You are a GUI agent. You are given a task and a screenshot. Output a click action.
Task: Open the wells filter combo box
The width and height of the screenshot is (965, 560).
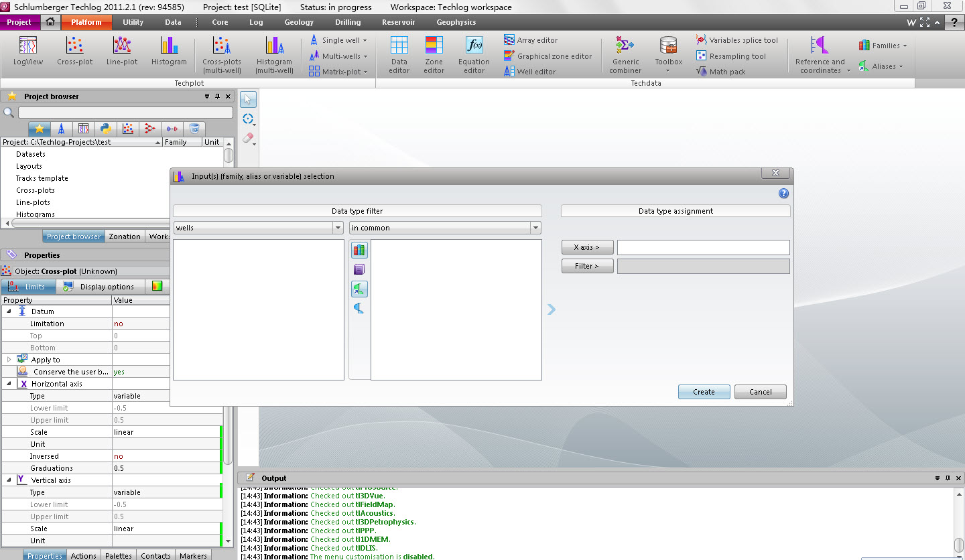click(258, 228)
